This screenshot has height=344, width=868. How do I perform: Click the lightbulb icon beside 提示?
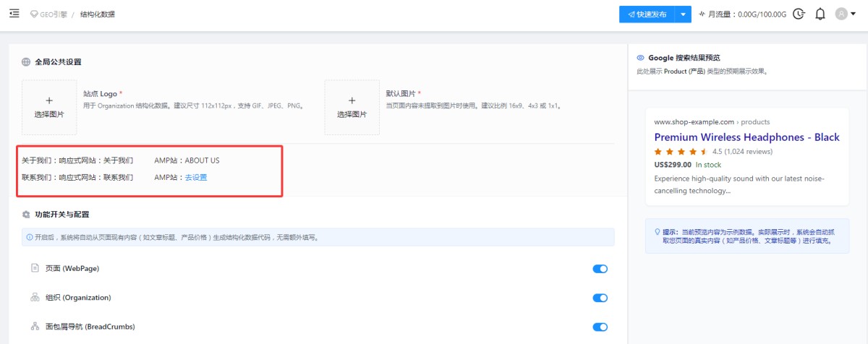[657, 232]
